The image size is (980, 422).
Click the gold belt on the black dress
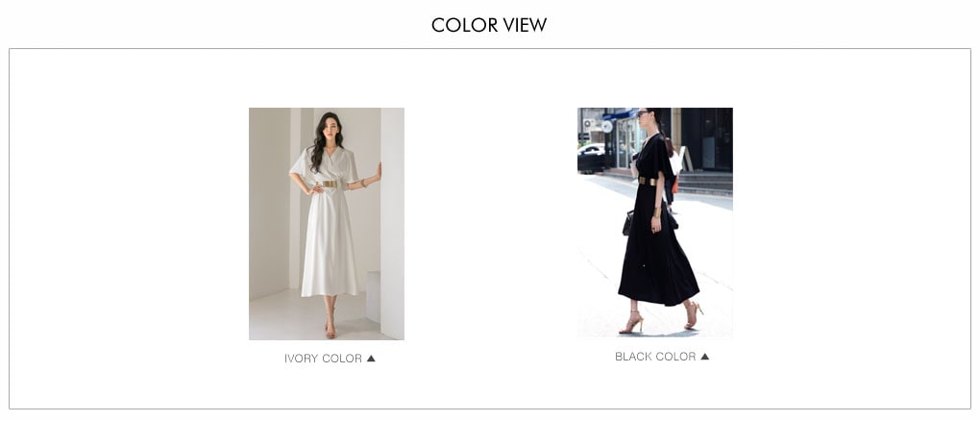coord(648,181)
